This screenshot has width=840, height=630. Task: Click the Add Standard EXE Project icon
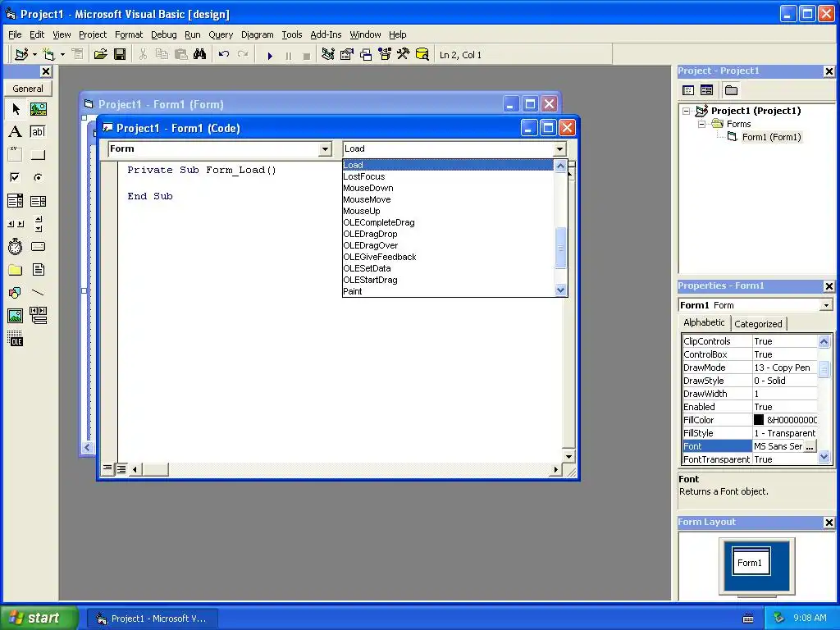point(21,55)
